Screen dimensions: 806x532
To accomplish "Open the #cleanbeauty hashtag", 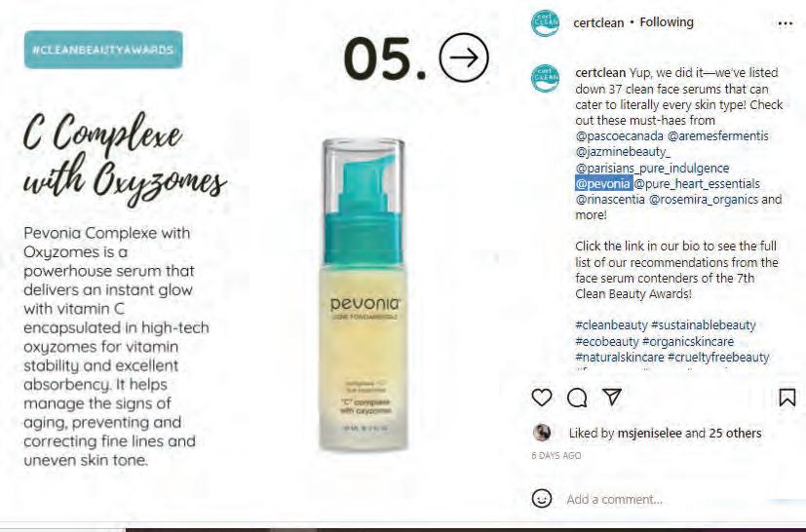I will point(611,325).
